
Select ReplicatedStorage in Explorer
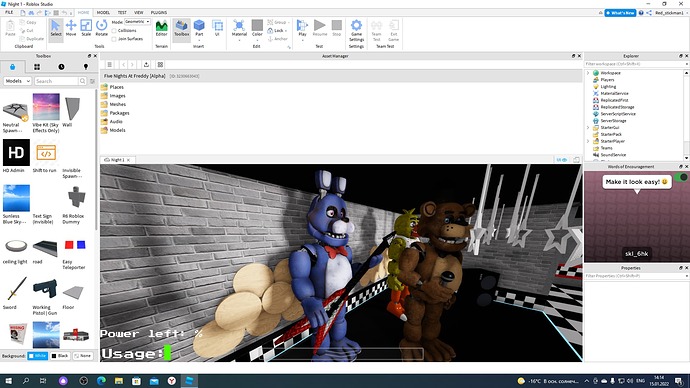point(617,107)
